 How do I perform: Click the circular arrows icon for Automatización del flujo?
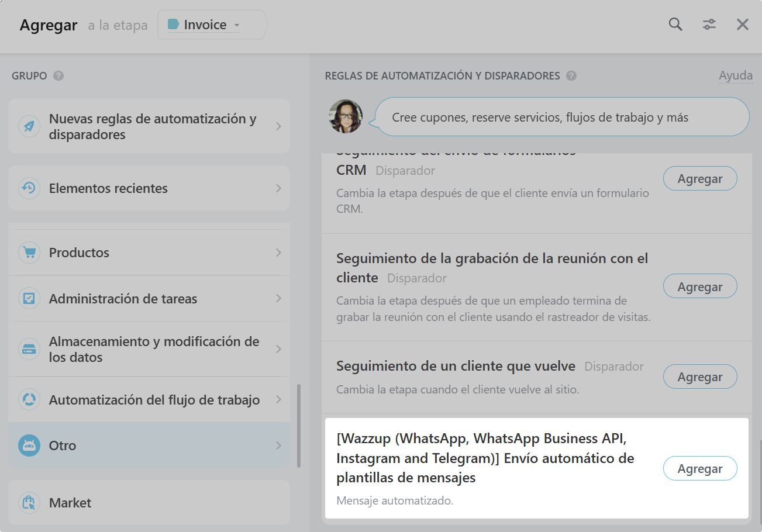tap(29, 400)
